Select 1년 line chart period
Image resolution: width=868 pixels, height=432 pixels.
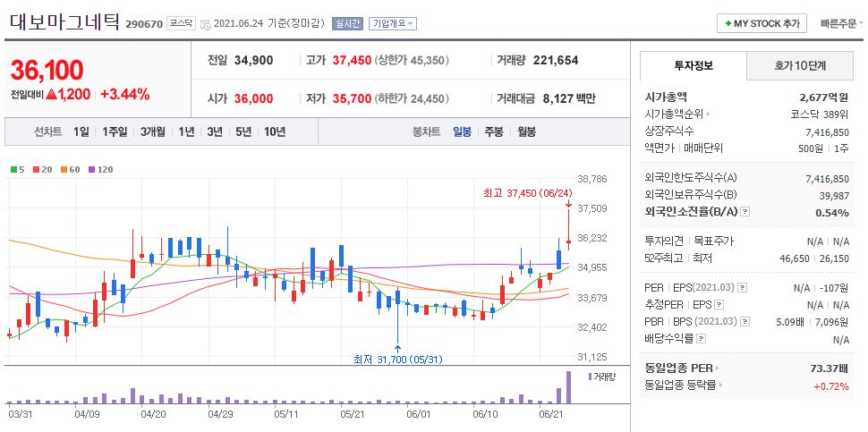tap(186, 132)
